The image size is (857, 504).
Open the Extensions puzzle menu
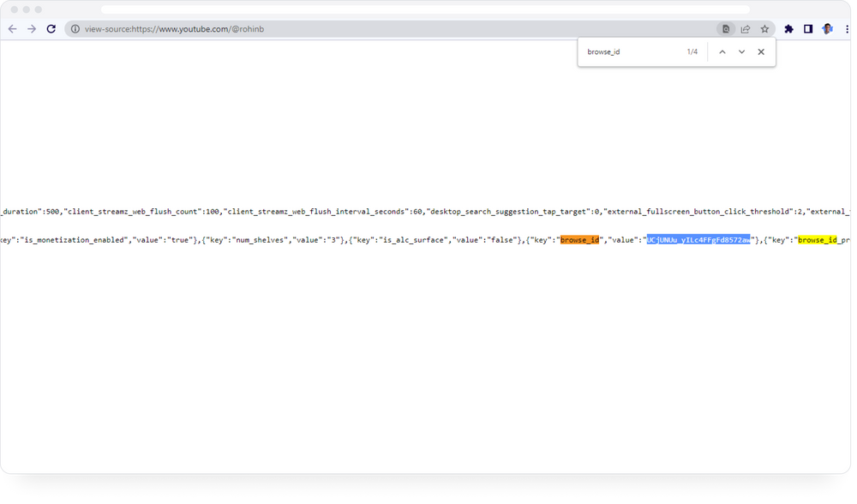[x=789, y=29]
